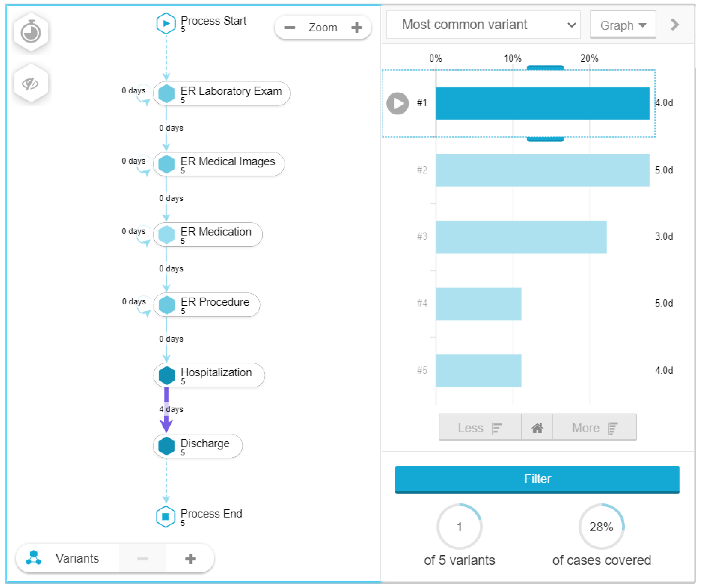The height and width of the screenshot is (588, 701).
Task: Click the Zoom minus icon
Action: click(x=289, y=27)
